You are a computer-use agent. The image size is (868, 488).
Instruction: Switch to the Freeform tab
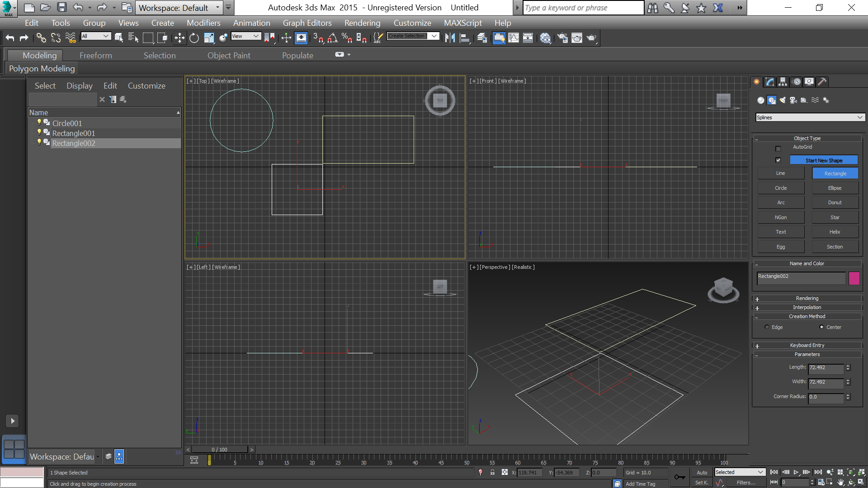[95, 55]
